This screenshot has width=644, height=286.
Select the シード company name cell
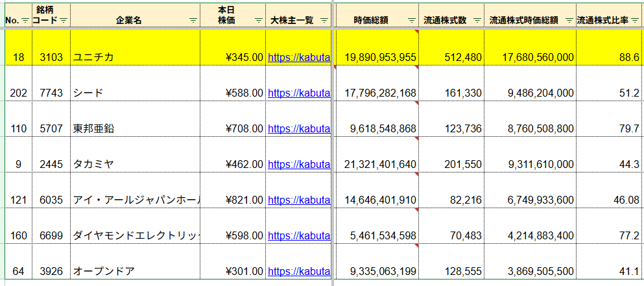(x=135, y=84)
